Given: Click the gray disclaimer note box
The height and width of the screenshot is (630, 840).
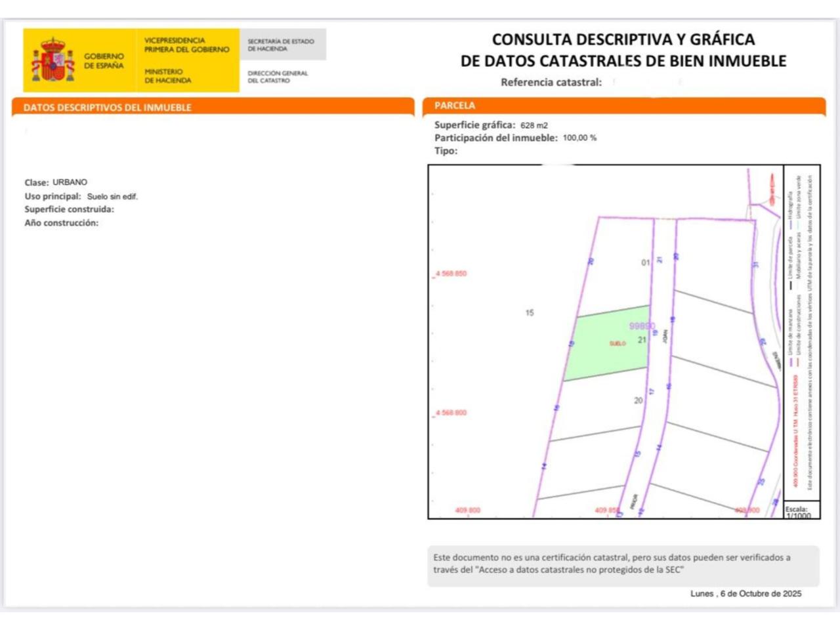Looking at the screenshot, I should click(623, 564).
